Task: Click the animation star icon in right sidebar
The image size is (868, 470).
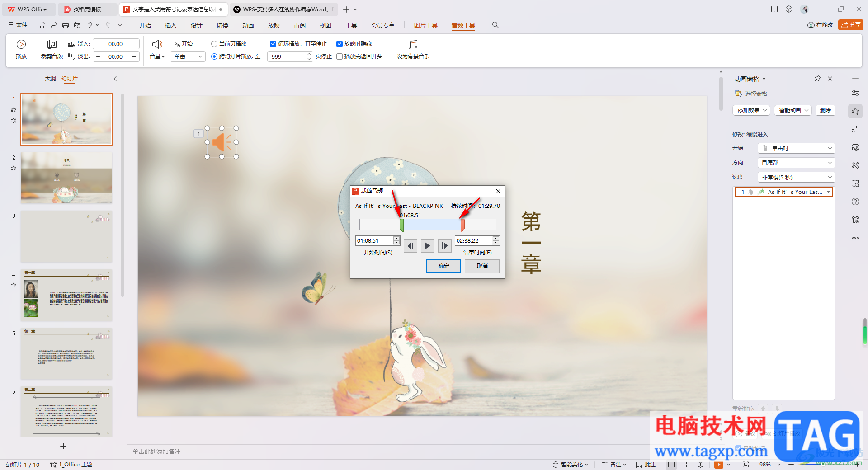Action: coord(855,111)
